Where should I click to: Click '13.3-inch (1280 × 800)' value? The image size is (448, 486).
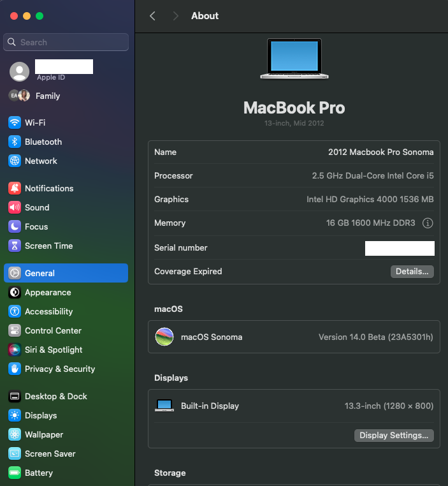click(x=389, y=406)
